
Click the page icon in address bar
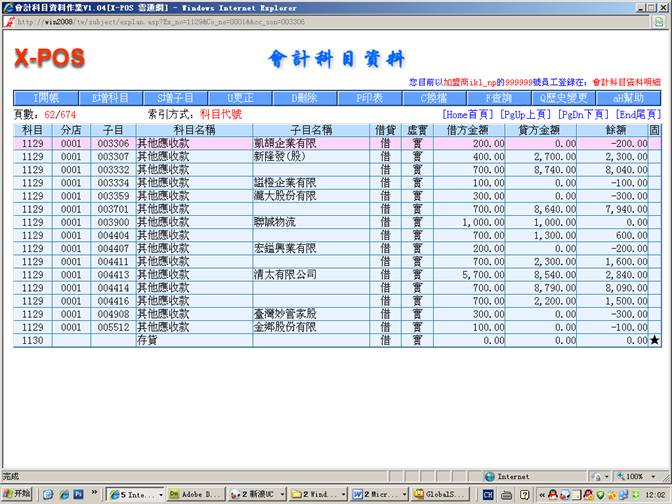pos(9,20)
